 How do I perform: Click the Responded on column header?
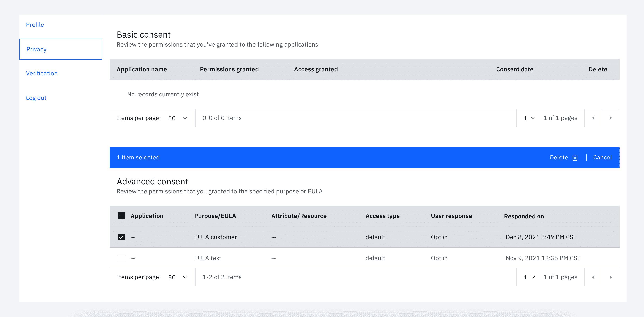click(x=524, y=216)
